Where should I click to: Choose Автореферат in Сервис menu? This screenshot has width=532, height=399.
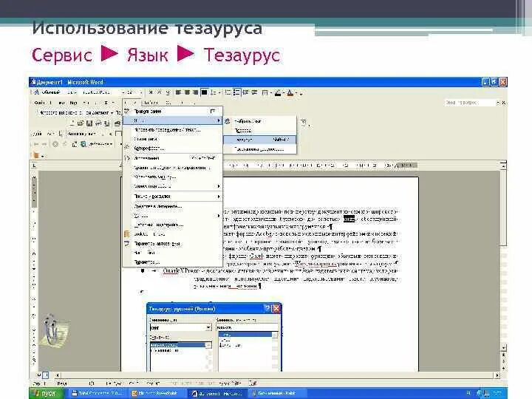pyautogui.click(x=173, y=149)
